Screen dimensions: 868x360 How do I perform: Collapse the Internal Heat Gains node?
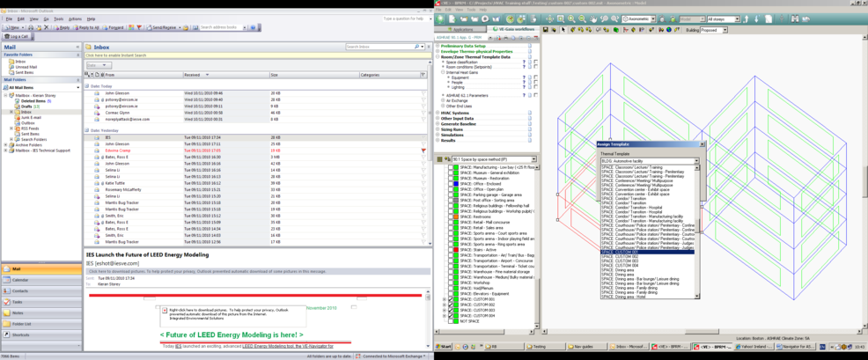click(x=443, y=72)
